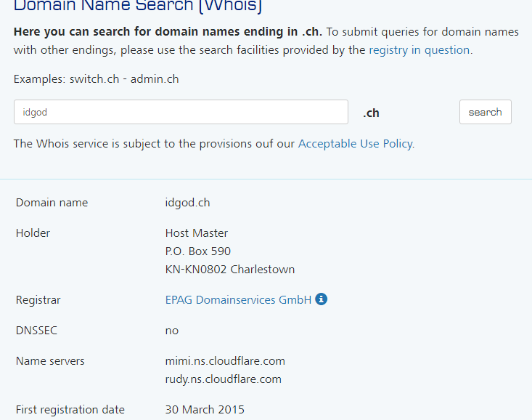Click the DNSSEC value no
This screenshot has width=532, height=420.
(x=172, y=331)
